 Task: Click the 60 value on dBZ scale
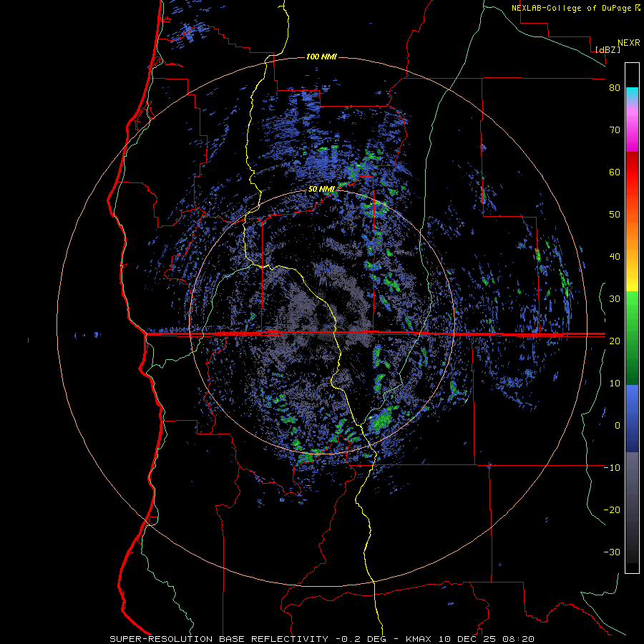tap(615, 172)
